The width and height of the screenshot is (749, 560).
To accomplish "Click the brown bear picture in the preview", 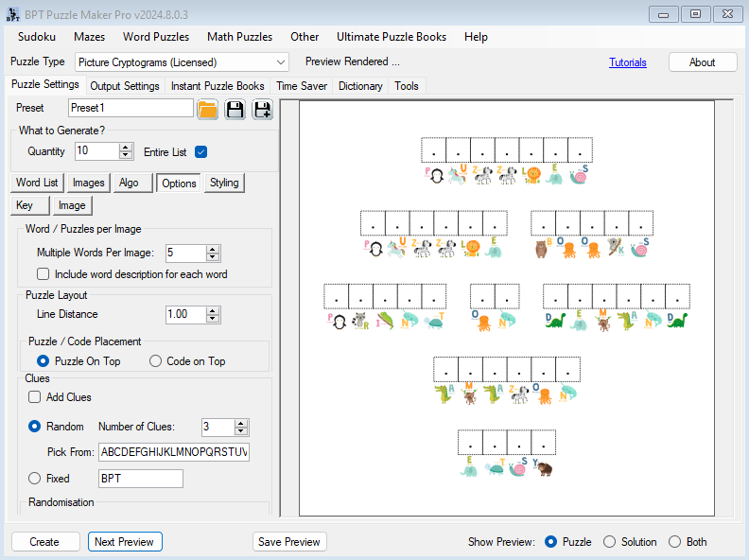I will coord(542,248).
